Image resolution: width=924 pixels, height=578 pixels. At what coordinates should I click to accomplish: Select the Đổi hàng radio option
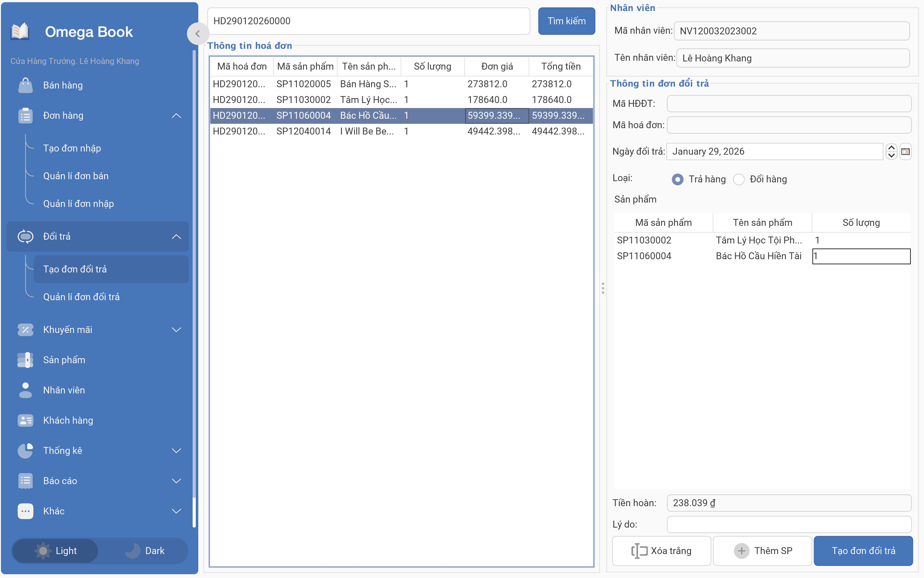pos(738,179)
